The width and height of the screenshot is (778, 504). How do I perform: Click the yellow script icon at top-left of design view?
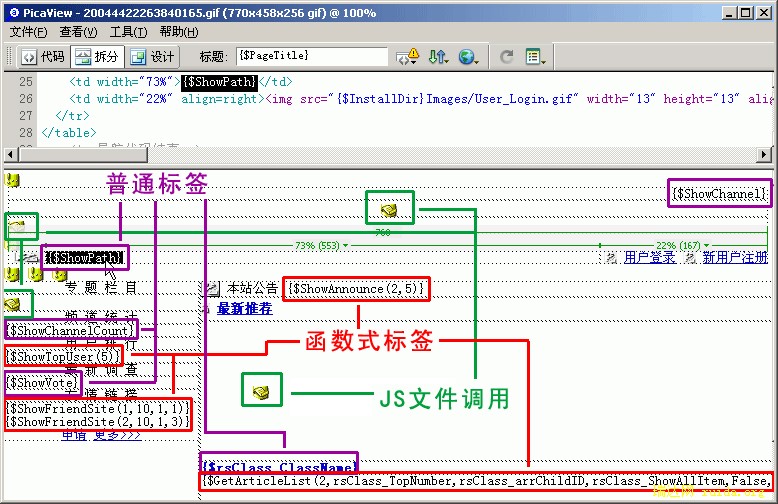13,181
